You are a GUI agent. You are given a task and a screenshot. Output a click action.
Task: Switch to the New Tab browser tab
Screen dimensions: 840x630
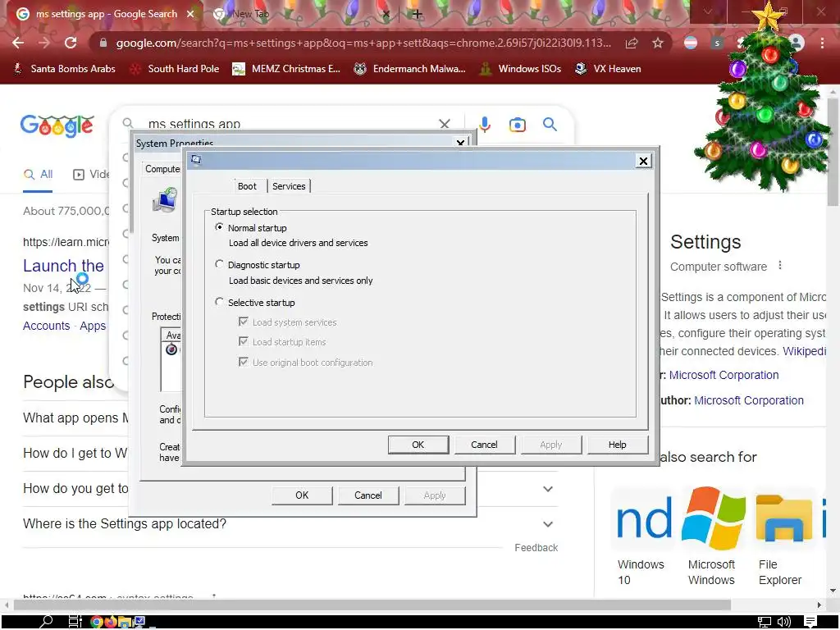click(x=300, y=14)
